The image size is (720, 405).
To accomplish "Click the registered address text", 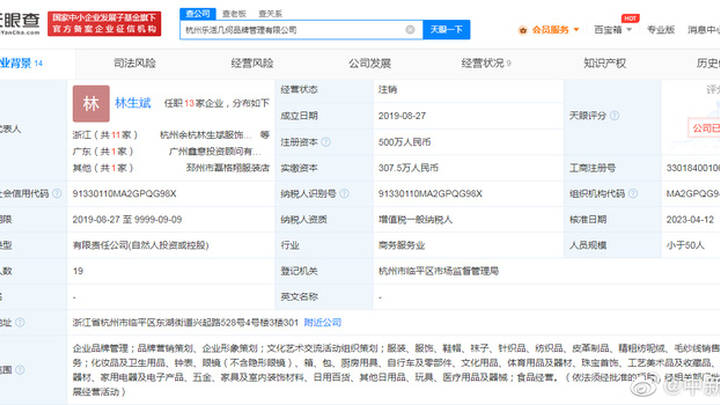I will coord(186,322).
